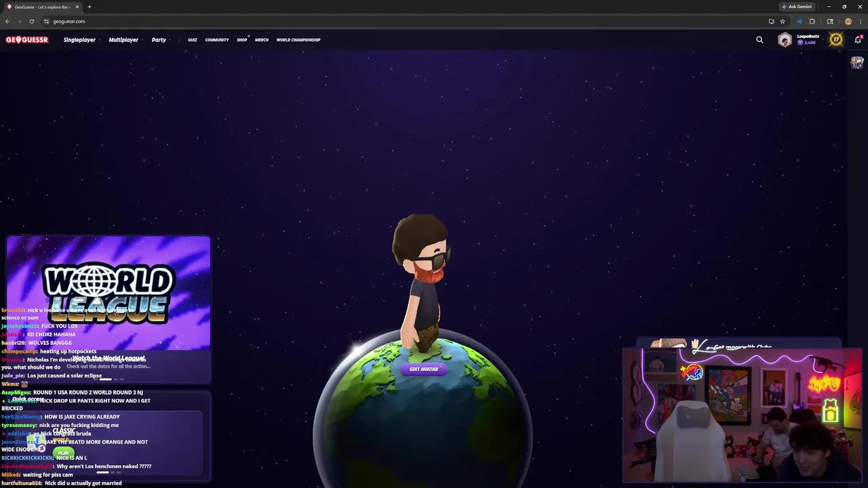Reload the page
Viewport: 868px width, 488px height.
pos(31,21)
